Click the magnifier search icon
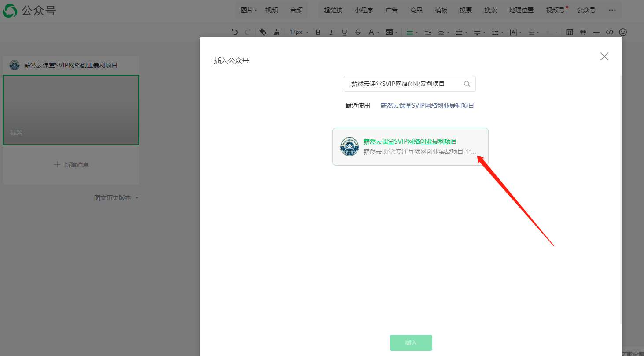The image size is (644, 356). pos(467,84)
